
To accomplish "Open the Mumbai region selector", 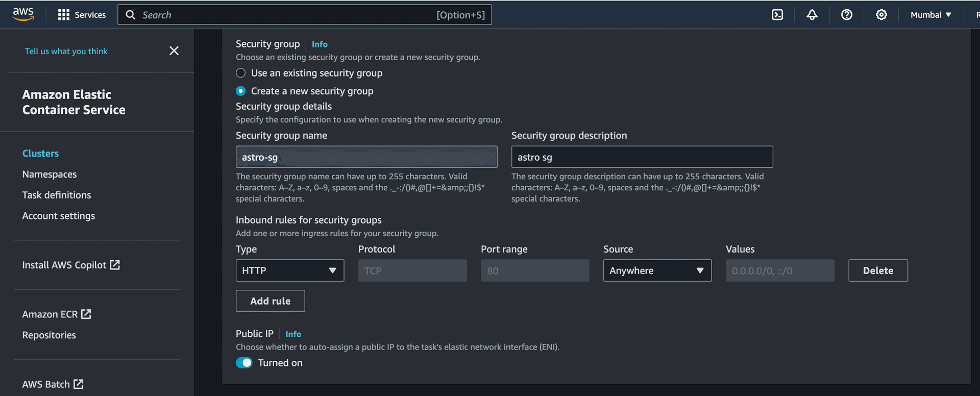I will click(x=930, y=15).
